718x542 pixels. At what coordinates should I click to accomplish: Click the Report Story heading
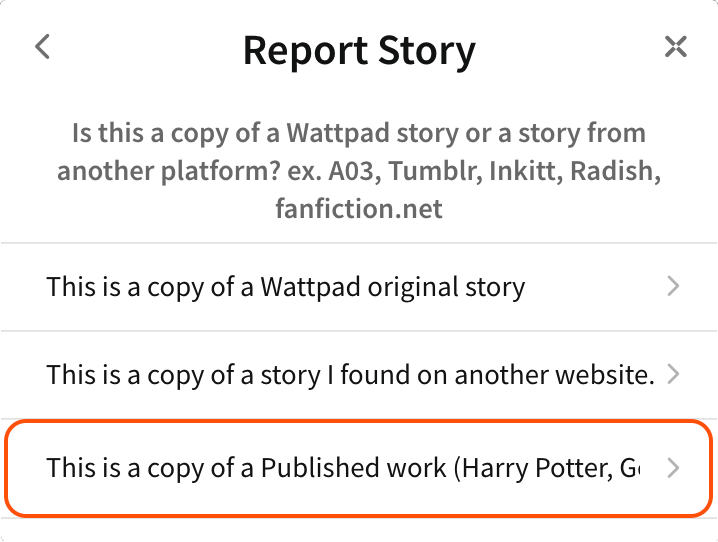click(359, 49)
